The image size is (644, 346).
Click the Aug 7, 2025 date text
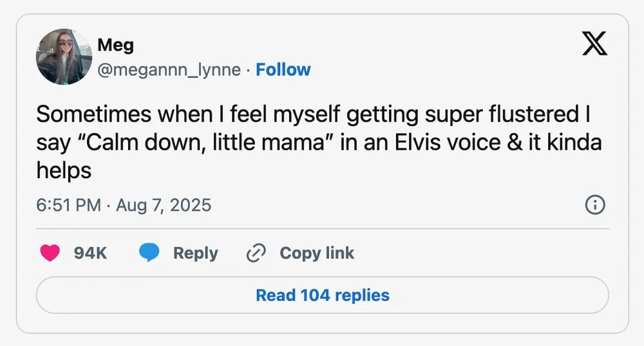click(164, 205)
